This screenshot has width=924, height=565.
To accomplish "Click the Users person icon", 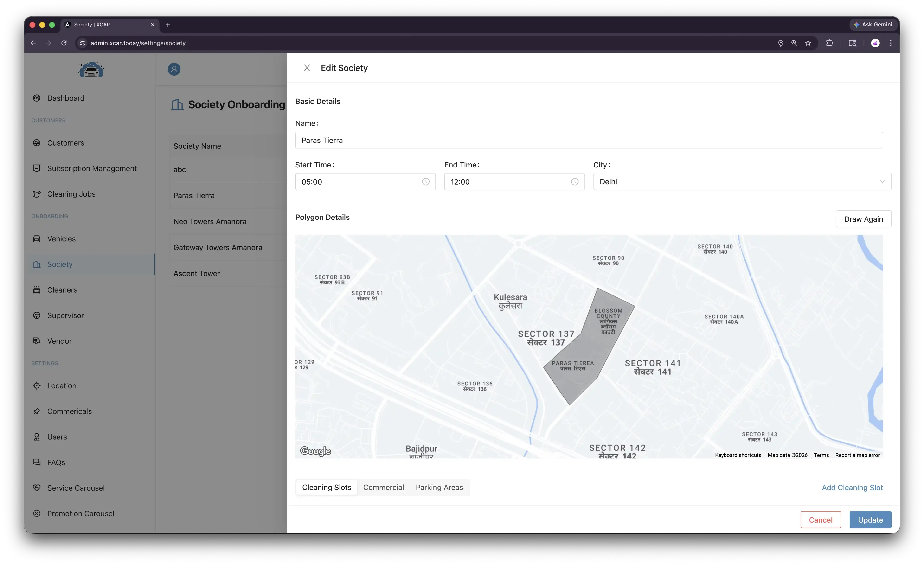I will (x=37, y=437).
